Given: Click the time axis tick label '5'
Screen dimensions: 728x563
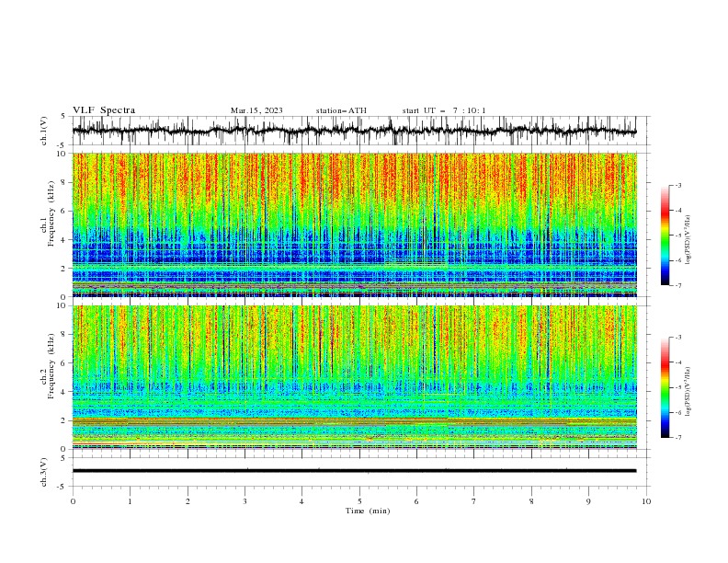Looking at the screenshot, I should click(359, 501).
